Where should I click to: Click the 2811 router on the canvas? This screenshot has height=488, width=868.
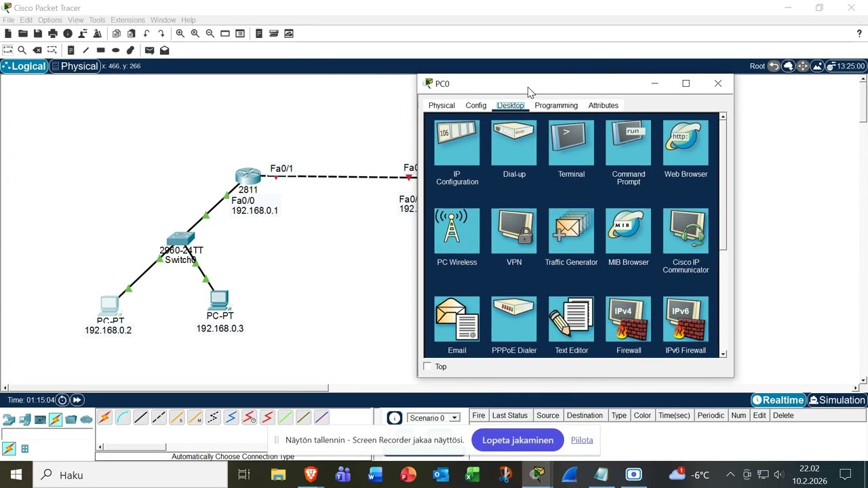click(248, 176)
